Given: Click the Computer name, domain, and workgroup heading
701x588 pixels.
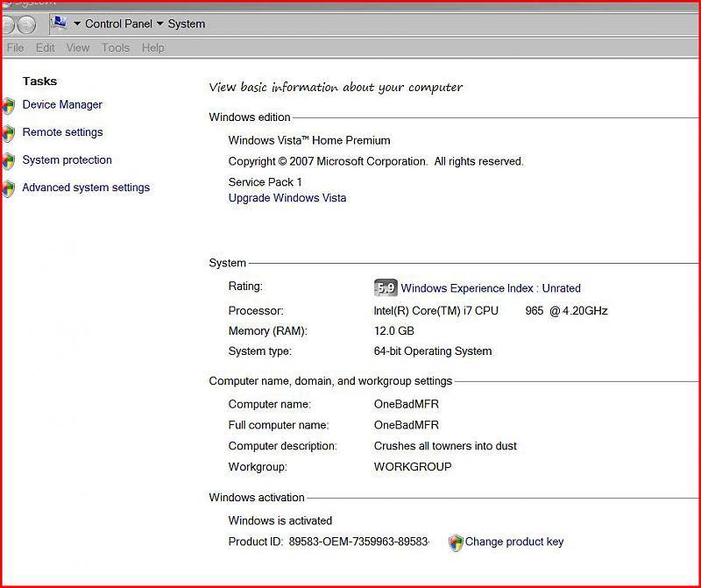Looking at the screenshot, I should tap(330, 381).
